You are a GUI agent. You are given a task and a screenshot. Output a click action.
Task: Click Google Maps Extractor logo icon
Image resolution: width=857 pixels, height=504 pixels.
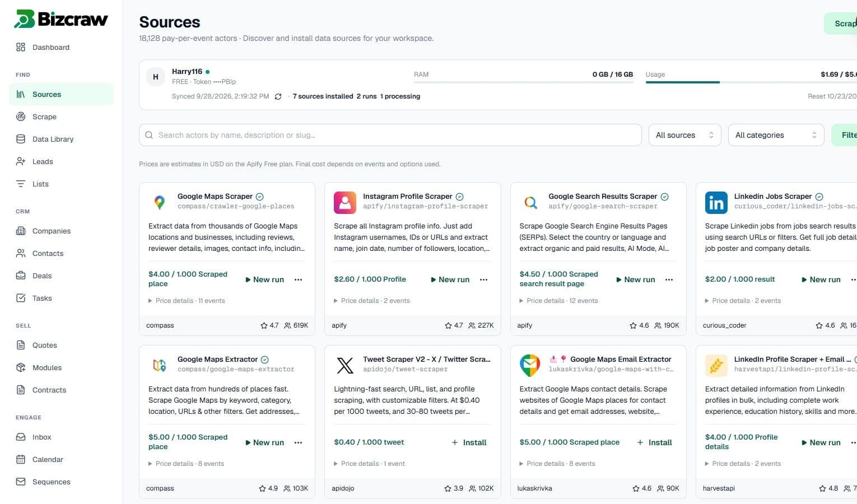click(160, 365)
